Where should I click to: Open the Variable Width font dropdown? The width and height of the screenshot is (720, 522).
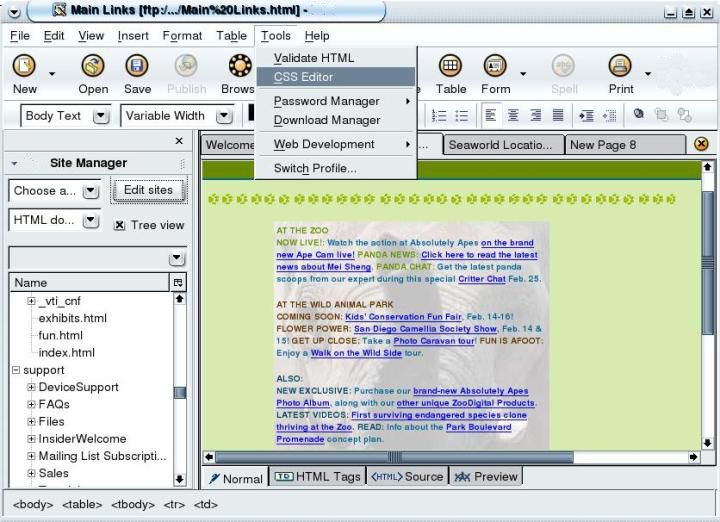(x=224, y=116)
